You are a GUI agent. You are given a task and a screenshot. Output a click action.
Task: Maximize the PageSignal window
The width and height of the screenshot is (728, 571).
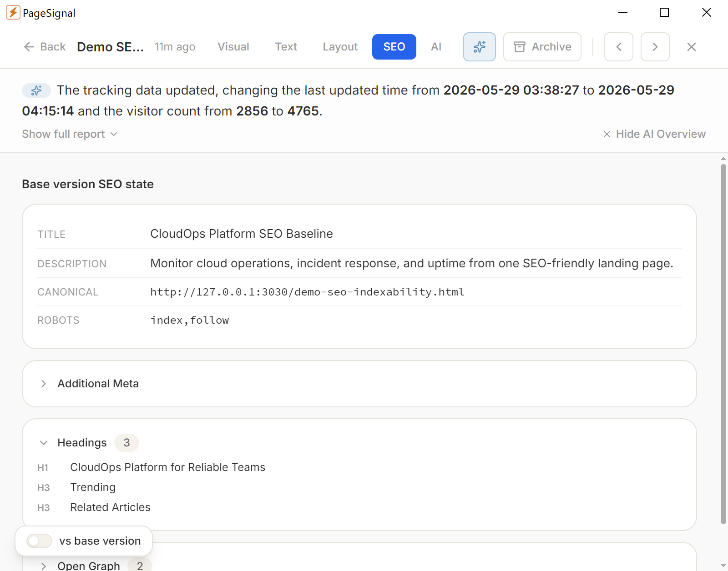point(664,12)
